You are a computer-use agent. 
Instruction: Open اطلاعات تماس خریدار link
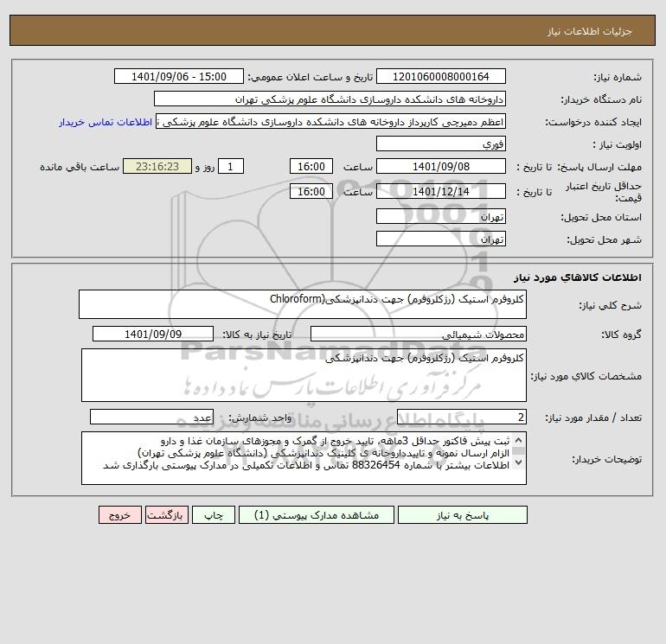click(106, 122)
